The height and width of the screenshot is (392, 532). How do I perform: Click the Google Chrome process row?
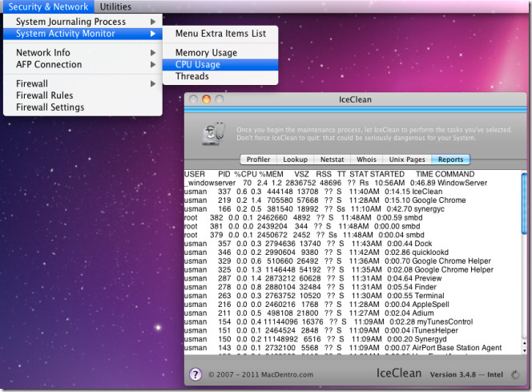(x=353, y=200)
